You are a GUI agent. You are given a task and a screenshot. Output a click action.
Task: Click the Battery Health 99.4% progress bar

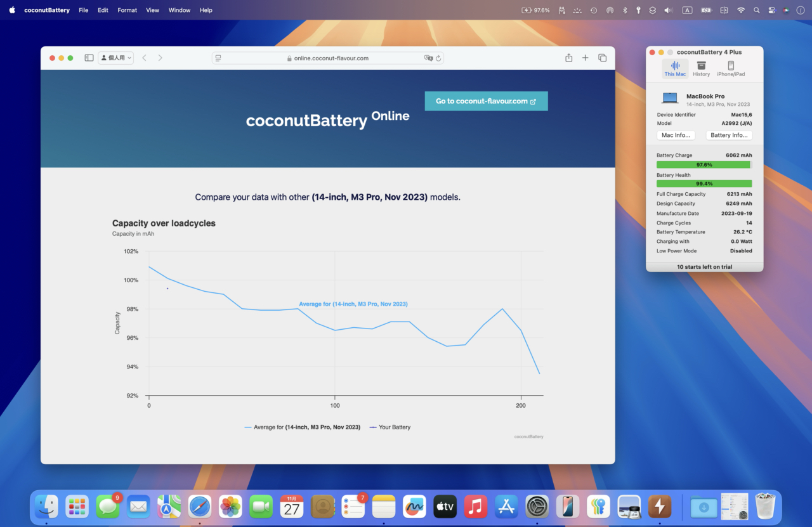point(704,183)
